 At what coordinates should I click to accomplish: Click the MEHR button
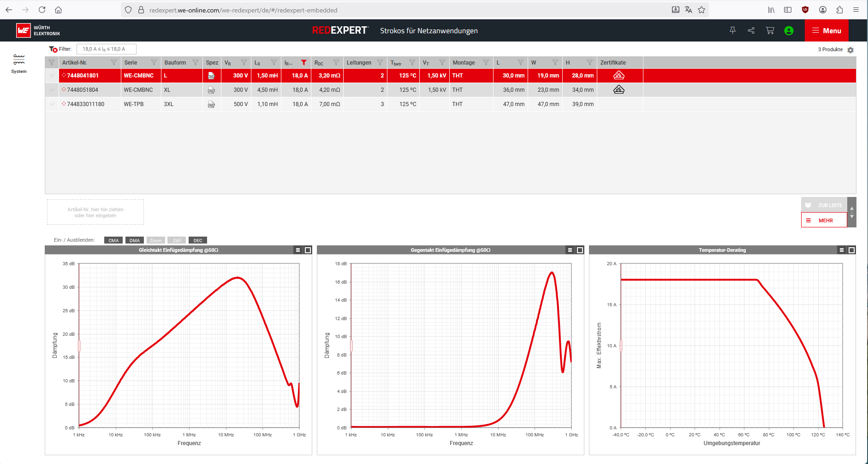click(x=824, y=220)
